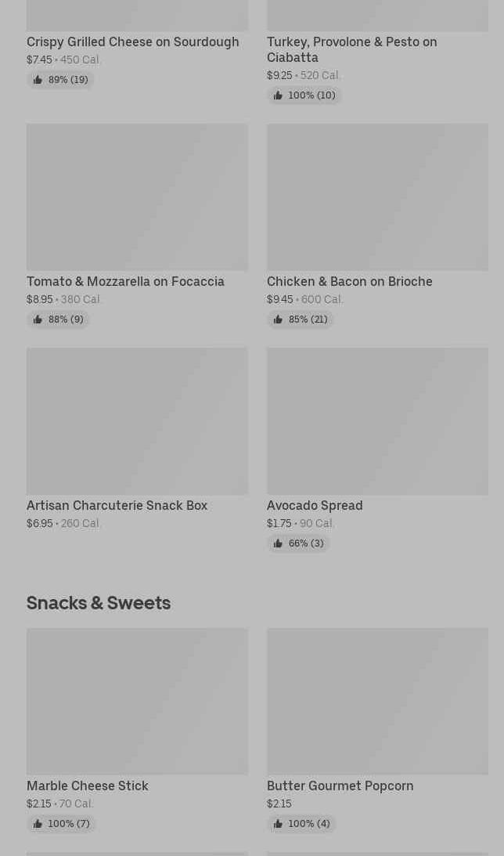Click thumbs-up icon under Tomato & Mozzarella
The image size is (504, 856).
click(x=38, y=320)
